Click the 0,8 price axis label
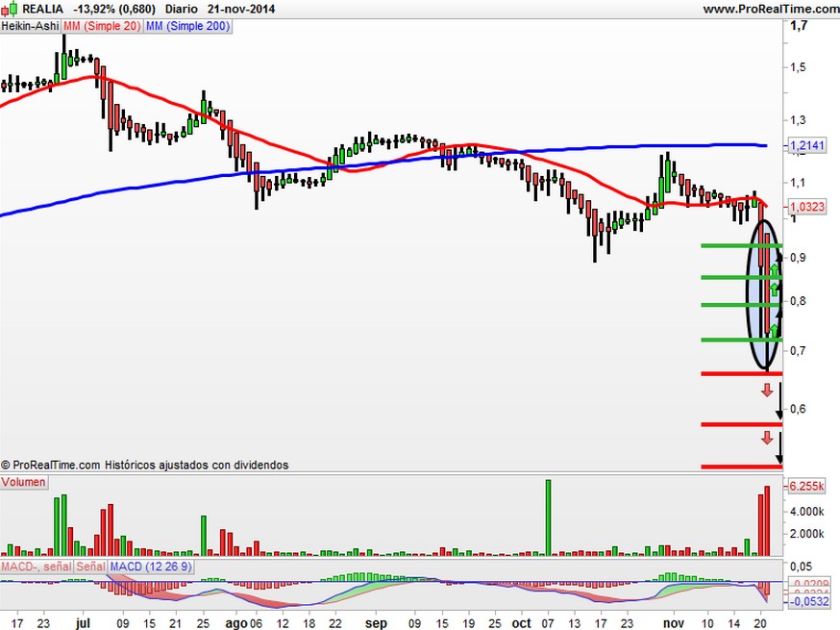 (x=798, y=301)
